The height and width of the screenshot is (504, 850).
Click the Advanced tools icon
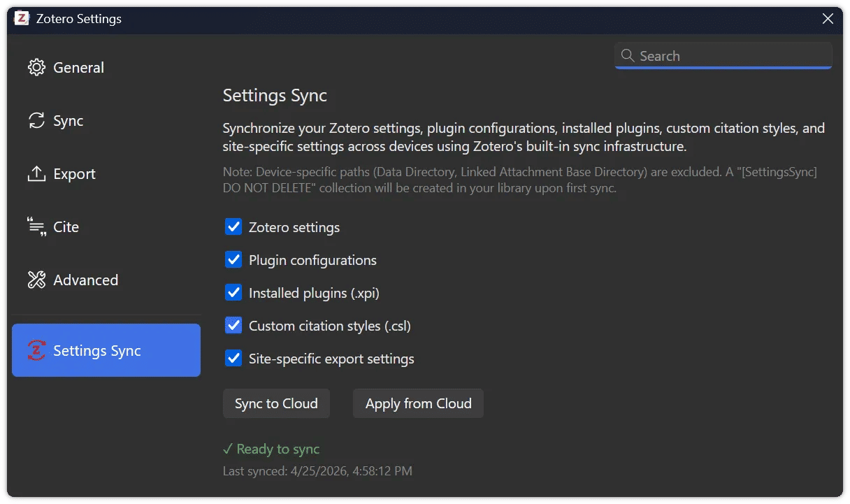(x=36, y=280)
